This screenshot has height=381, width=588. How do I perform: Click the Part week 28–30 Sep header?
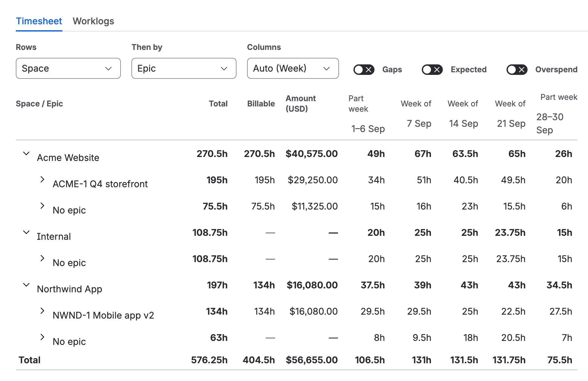tap(557, 114)
